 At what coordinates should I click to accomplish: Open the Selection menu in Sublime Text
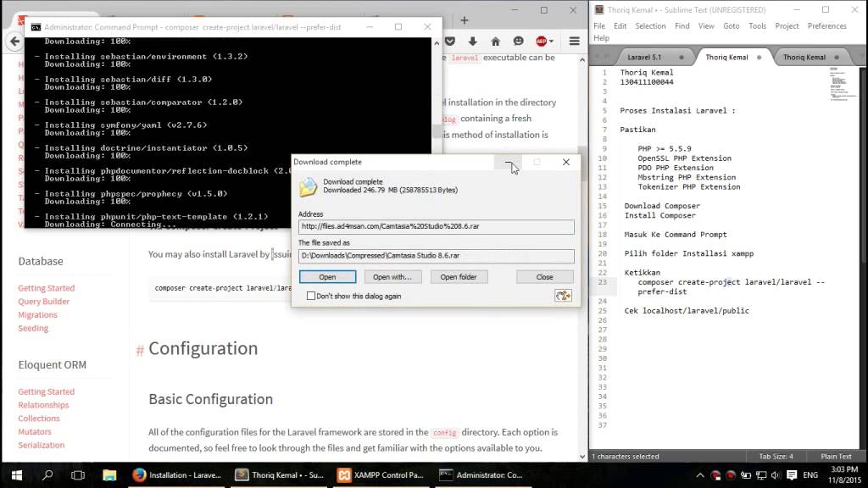point(650,26)
